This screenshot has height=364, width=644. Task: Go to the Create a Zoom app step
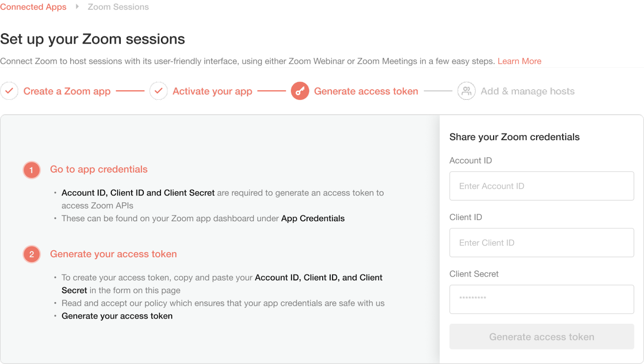67,91
